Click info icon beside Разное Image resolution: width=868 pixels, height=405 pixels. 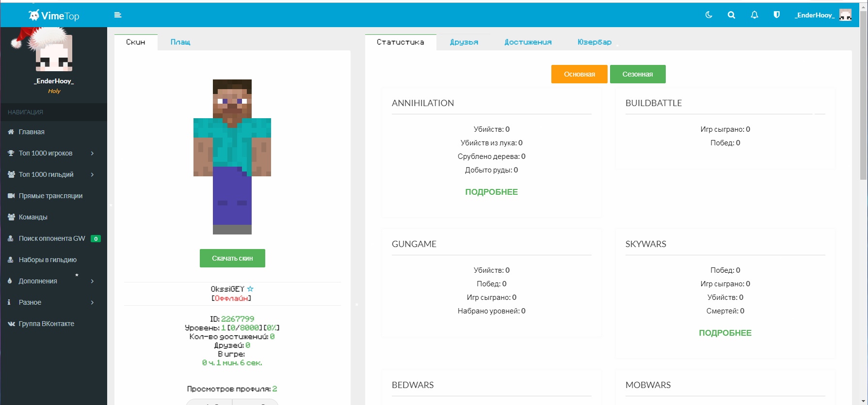pos(9,302)
